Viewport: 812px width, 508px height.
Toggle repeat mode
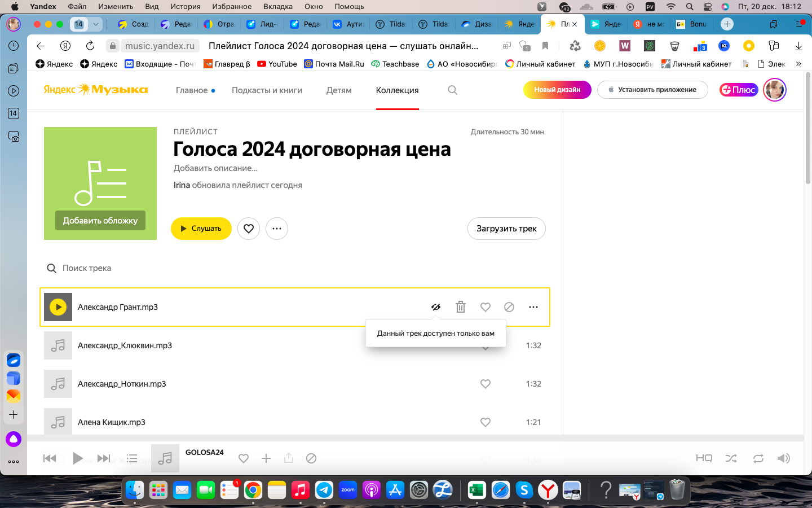click(x=758, y=458)
